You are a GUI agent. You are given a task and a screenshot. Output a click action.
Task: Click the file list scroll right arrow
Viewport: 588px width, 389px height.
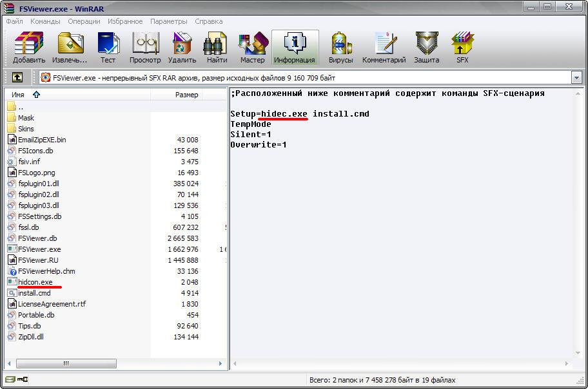pos(220,363)
